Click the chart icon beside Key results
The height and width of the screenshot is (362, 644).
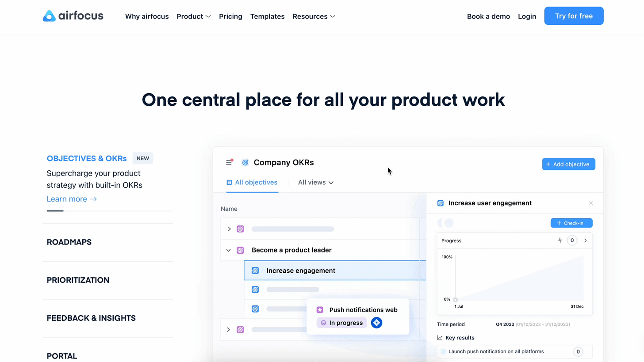(440, 338)
